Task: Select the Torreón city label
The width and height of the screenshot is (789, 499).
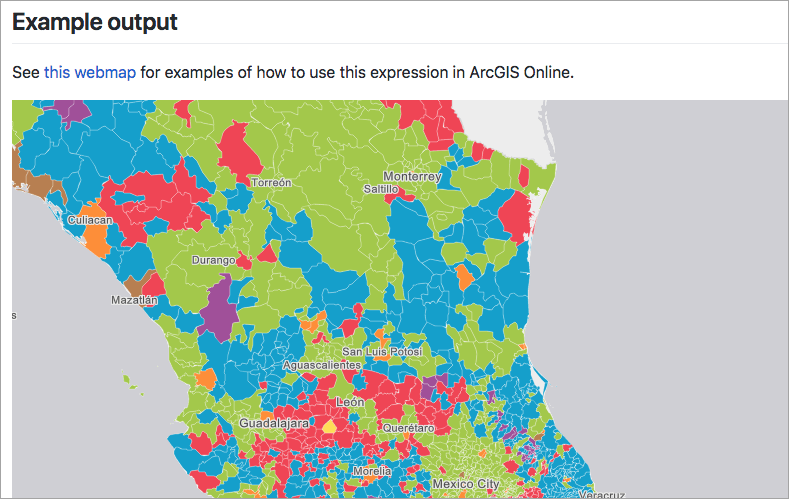Action: tap(271, 183)
